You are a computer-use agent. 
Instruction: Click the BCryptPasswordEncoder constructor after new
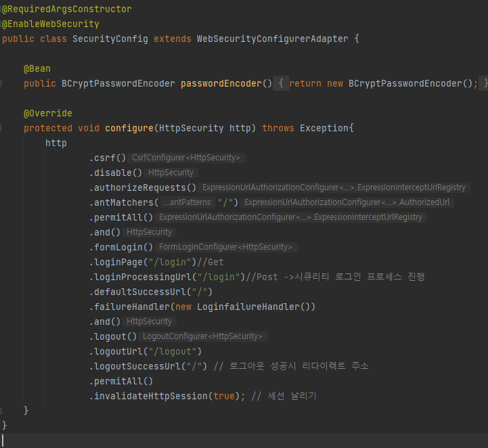(405, 83)
